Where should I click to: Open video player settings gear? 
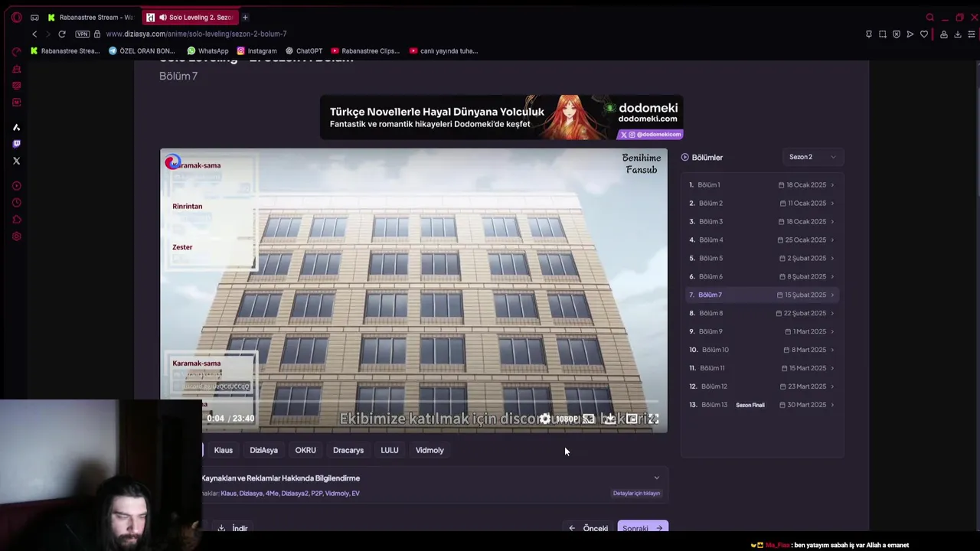pos(544,419)
